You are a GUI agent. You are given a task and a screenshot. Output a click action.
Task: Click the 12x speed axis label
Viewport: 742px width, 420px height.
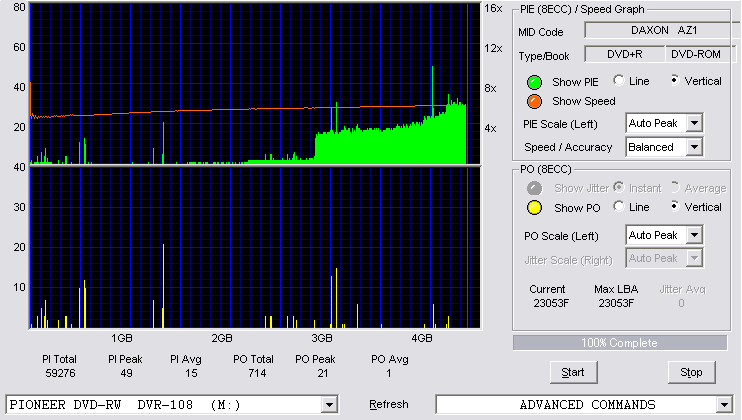point(493,48)
